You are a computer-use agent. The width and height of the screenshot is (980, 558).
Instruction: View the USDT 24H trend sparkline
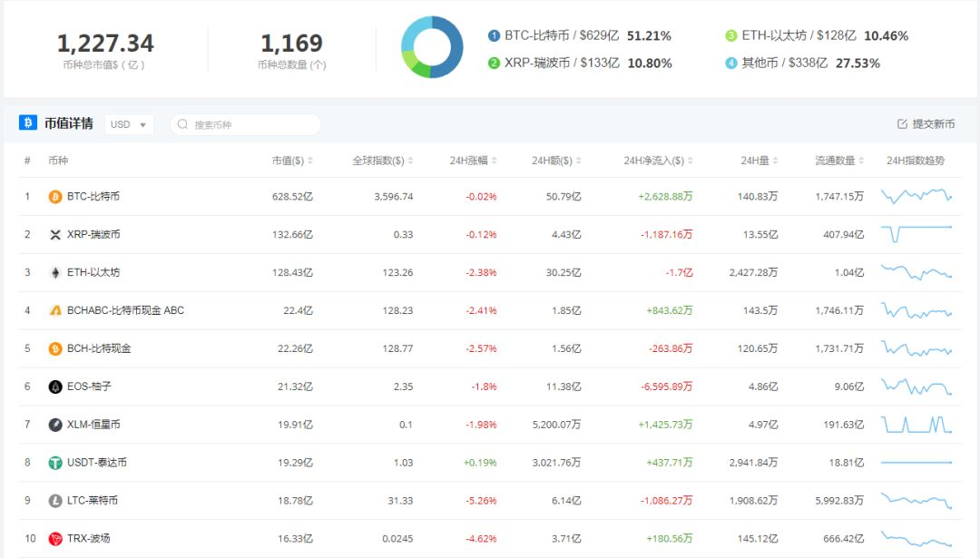click(x=916, y=463)
